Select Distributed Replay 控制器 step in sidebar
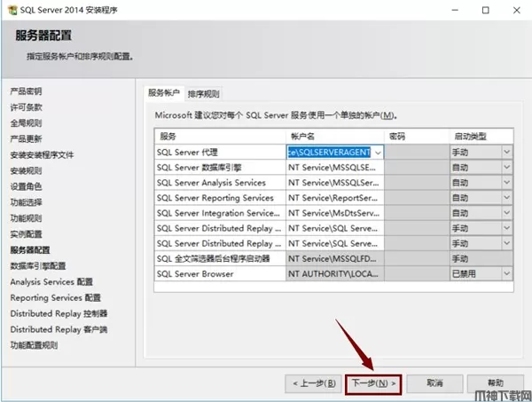 [59, 313]
